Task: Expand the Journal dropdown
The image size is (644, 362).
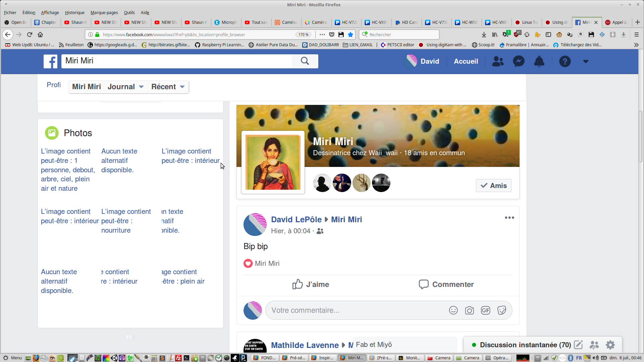Action: click(x=125, y=87)
